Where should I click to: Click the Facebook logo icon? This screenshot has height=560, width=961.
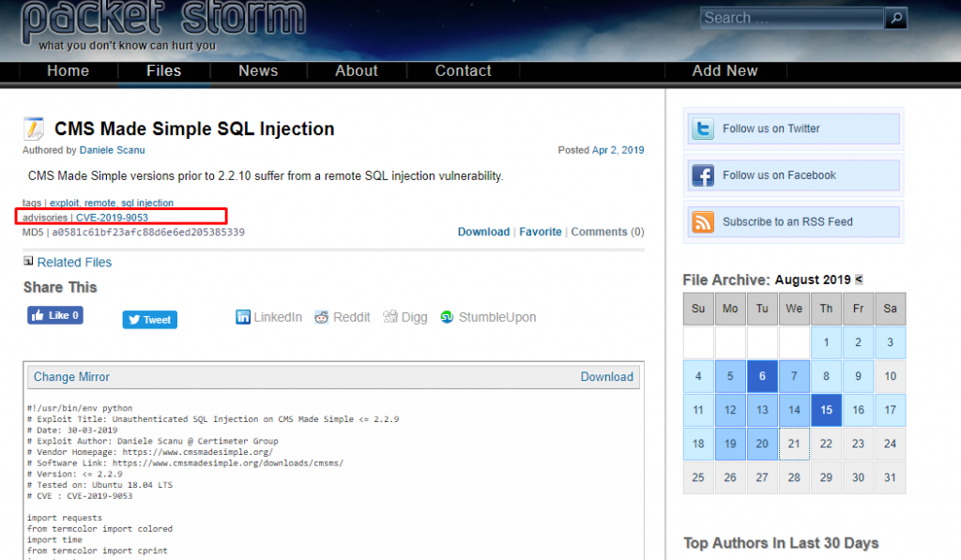coord(702,175)
